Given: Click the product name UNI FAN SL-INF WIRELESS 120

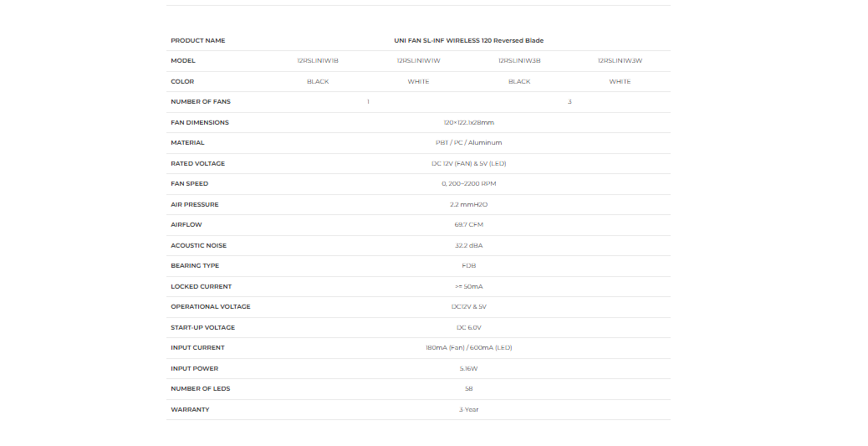Looking at the screenshot, I should pyautogui.click(x=468, y=40).
